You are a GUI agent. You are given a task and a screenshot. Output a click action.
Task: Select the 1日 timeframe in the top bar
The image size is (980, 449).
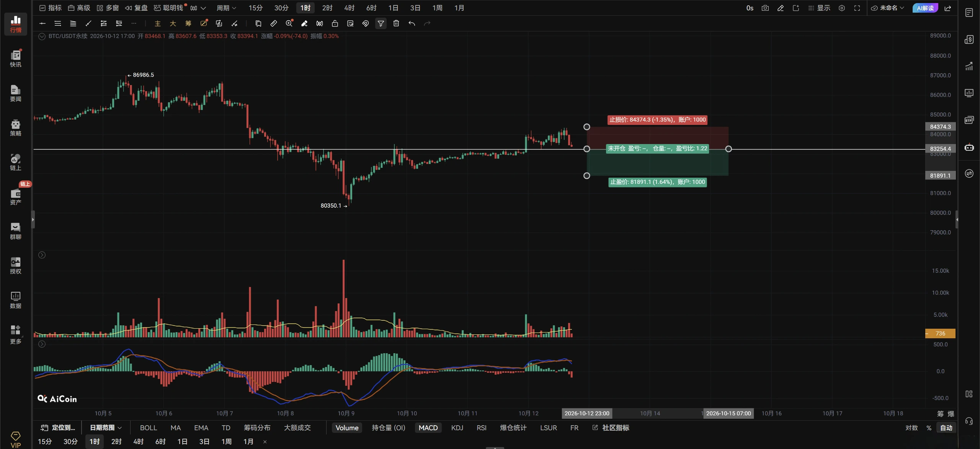[x=393, y=8]
